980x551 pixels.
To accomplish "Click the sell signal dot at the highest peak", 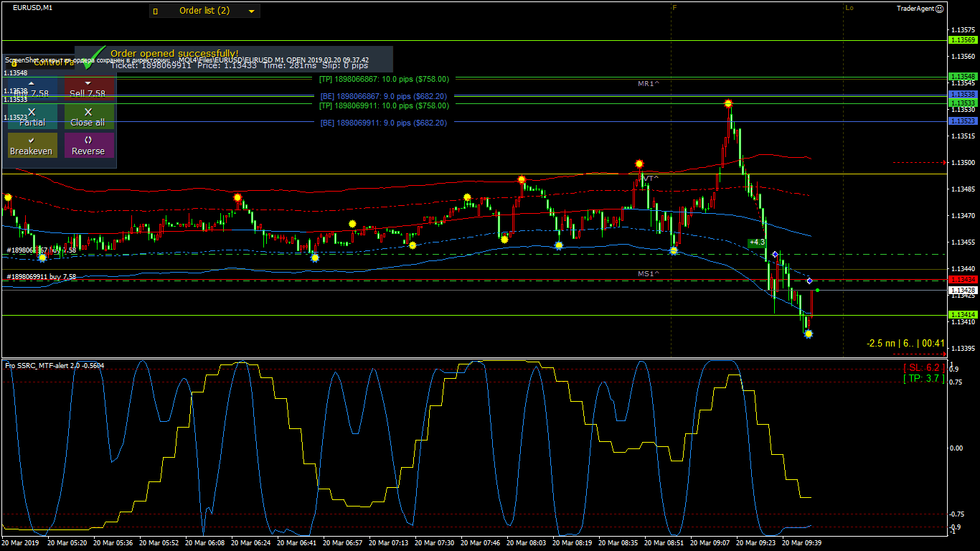I will [728, 104].
